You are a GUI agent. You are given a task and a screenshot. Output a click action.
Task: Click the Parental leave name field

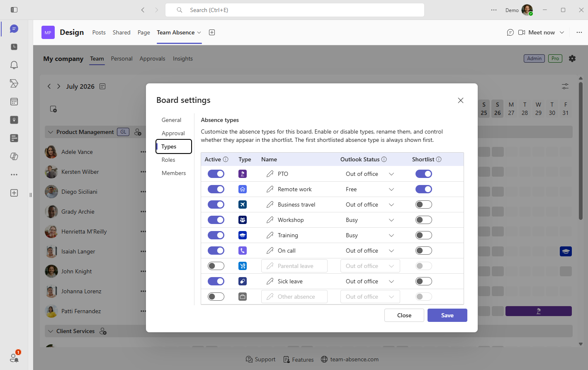click(x=294, y=266)
